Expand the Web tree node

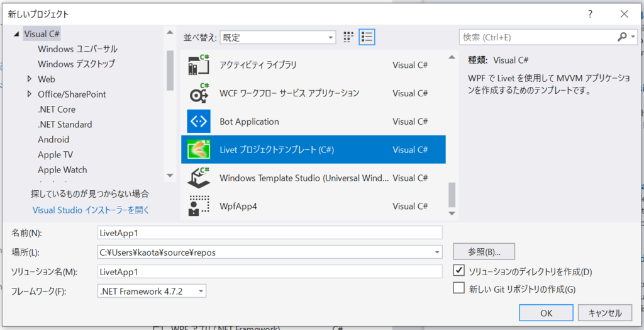click(x=29, y=79)
